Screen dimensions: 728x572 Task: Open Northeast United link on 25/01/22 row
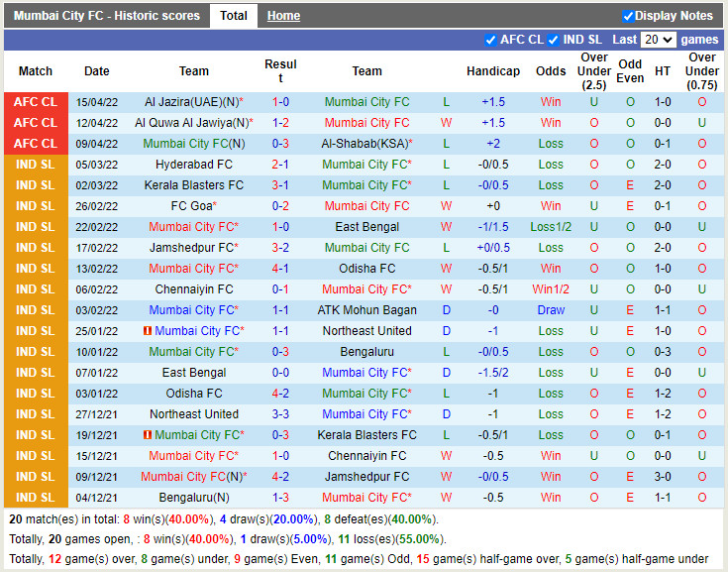click(366, 331)
